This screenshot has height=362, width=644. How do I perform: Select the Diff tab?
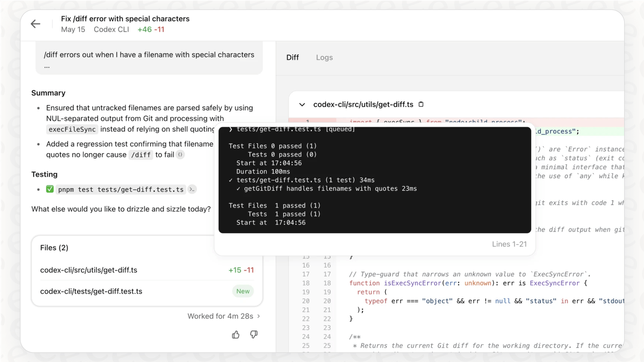(292, 57)
